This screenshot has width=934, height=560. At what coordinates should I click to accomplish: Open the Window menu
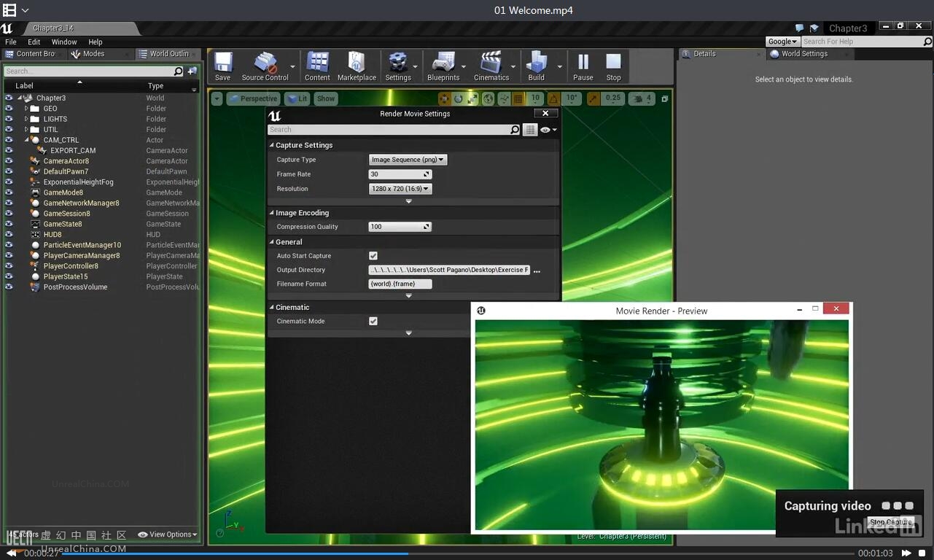click(x=64, y=42)
